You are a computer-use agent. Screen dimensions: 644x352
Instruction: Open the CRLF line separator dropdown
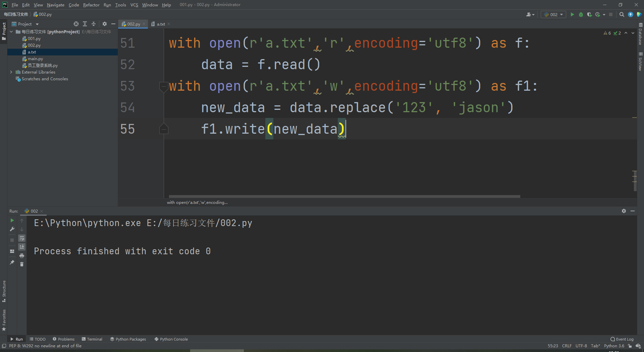click(567, 346)
